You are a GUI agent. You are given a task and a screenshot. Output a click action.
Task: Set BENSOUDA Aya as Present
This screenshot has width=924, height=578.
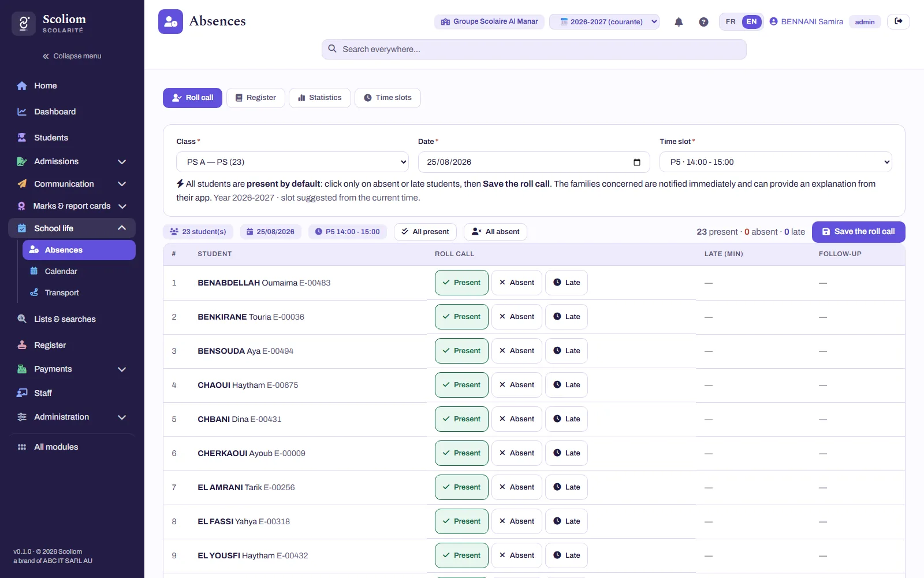click(461, 351)
